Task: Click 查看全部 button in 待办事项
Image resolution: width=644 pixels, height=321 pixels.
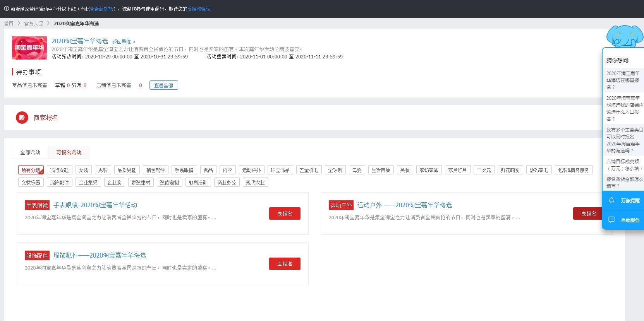Action: 164,85
